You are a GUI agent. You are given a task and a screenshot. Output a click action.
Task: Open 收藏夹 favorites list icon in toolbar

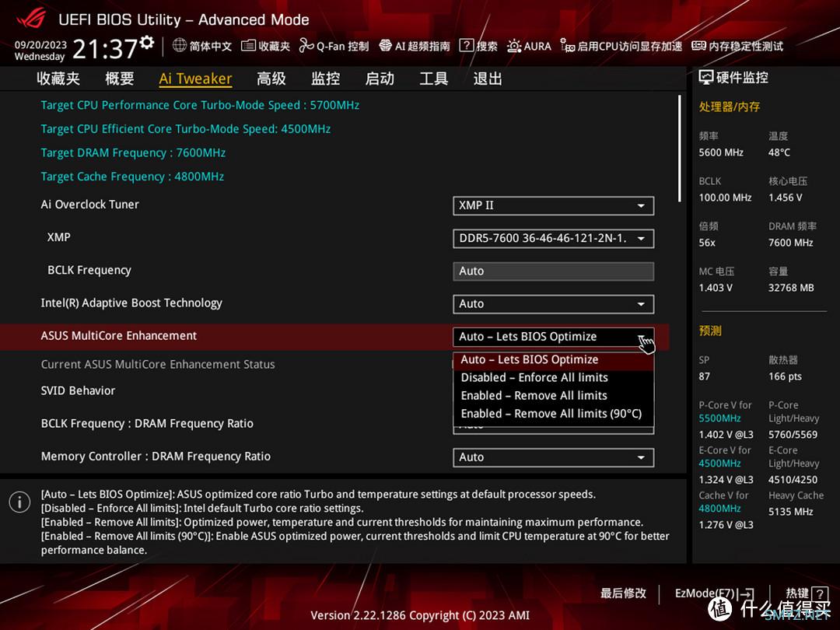click(x=248, y=46)
